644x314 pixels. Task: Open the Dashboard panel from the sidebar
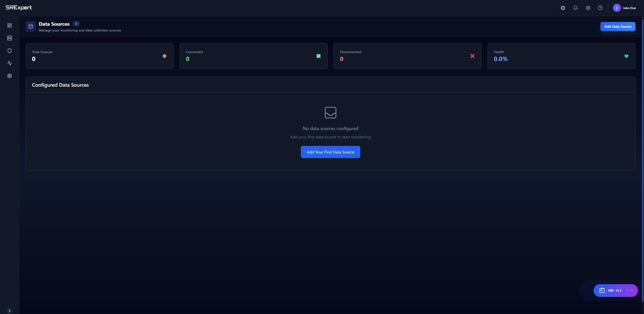10,25
